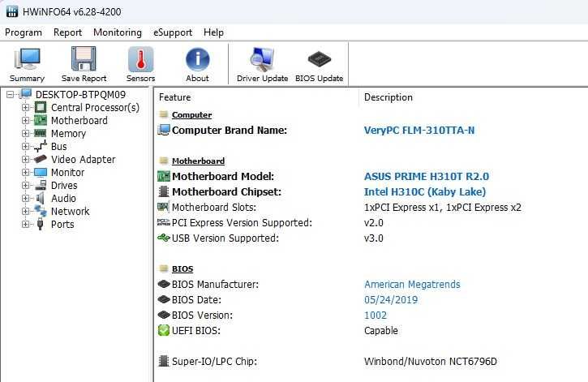Open the eSupport menu

click(173, 32)
